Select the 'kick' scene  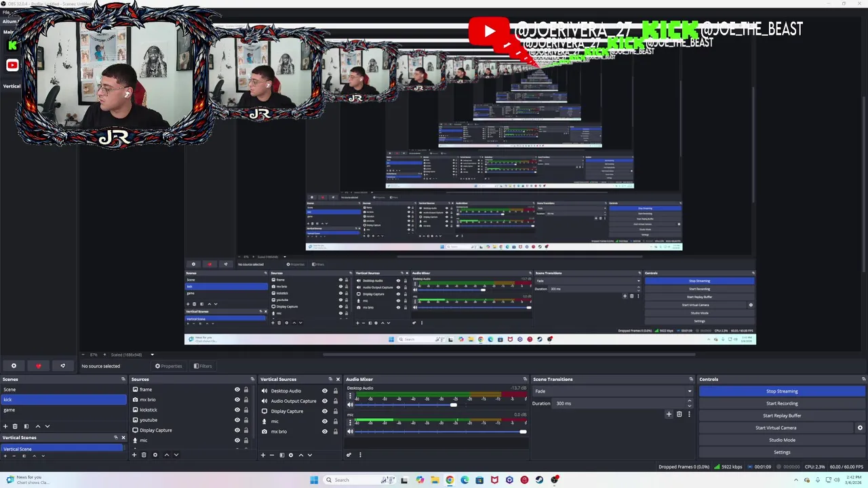[64, 400]
